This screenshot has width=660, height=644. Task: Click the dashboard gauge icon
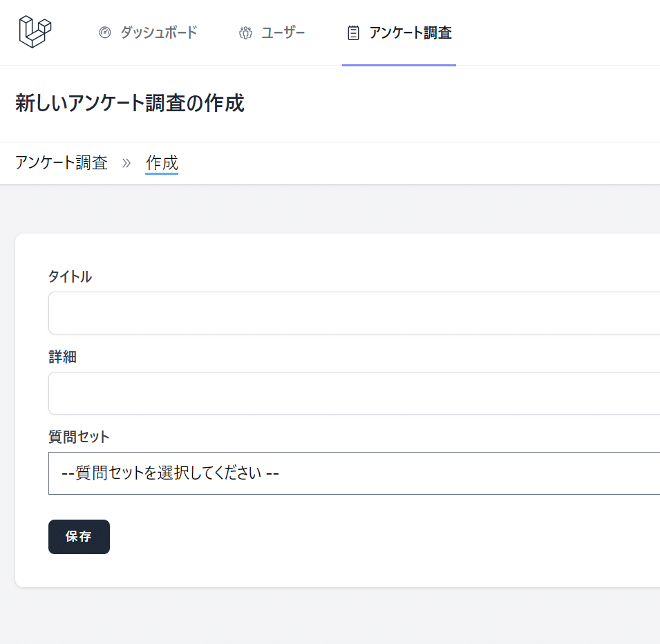click(x=105, y=32)
